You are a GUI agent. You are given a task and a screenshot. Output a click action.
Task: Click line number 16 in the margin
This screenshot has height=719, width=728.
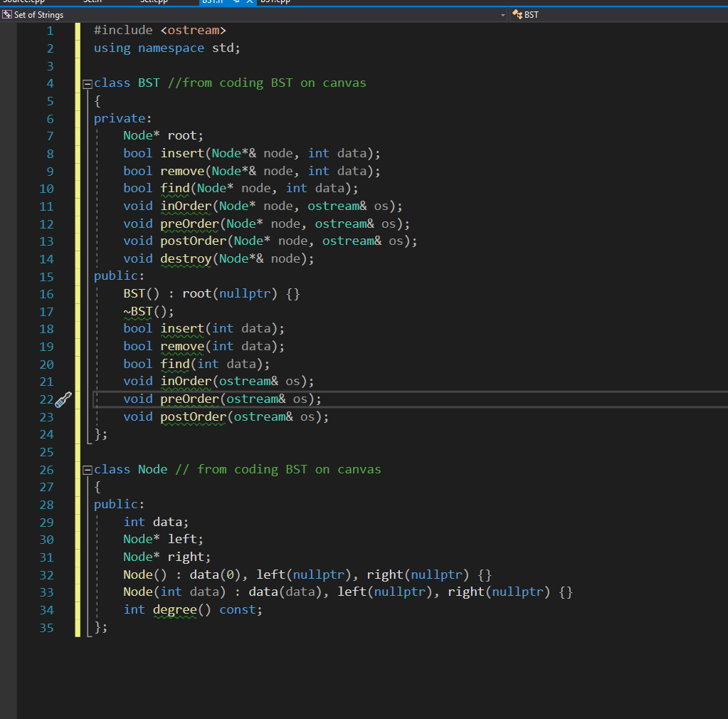click(x=46, y=294)
